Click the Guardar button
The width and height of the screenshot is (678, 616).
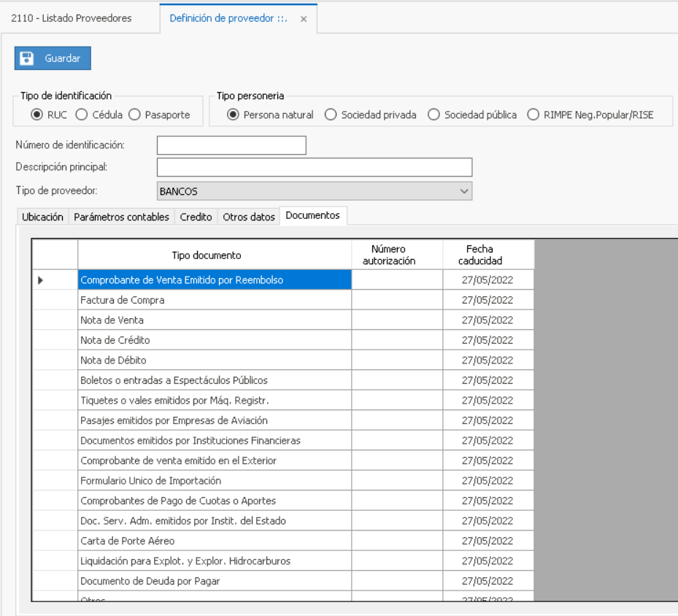pyautogui.click(x=53, y=58)
